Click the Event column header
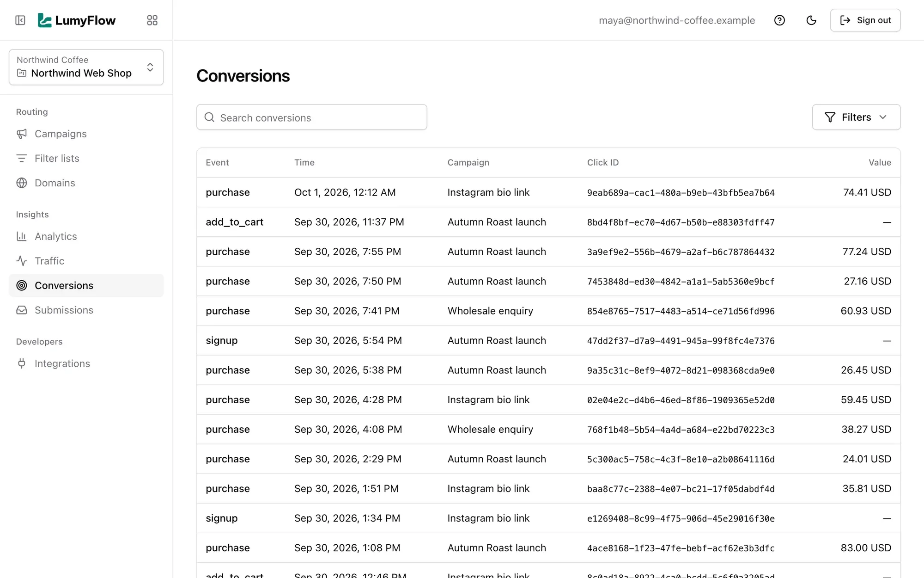Image resolution: width=924 pixels, height=578 pixels. 217,162
